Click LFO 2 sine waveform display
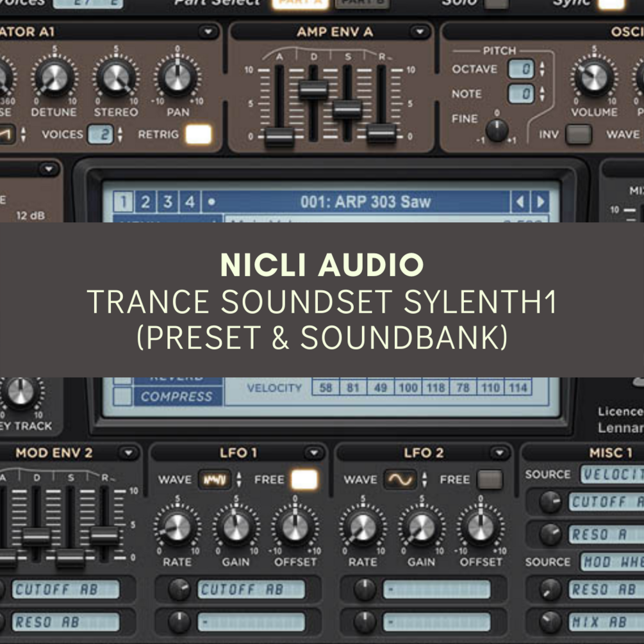 pos(400,479)
